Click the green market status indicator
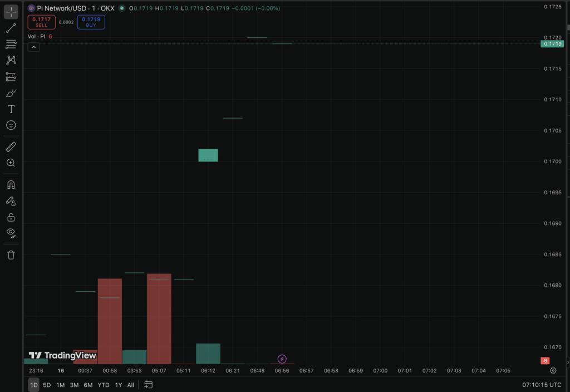Screen dimensions: 570x392 tap(122, 8)
